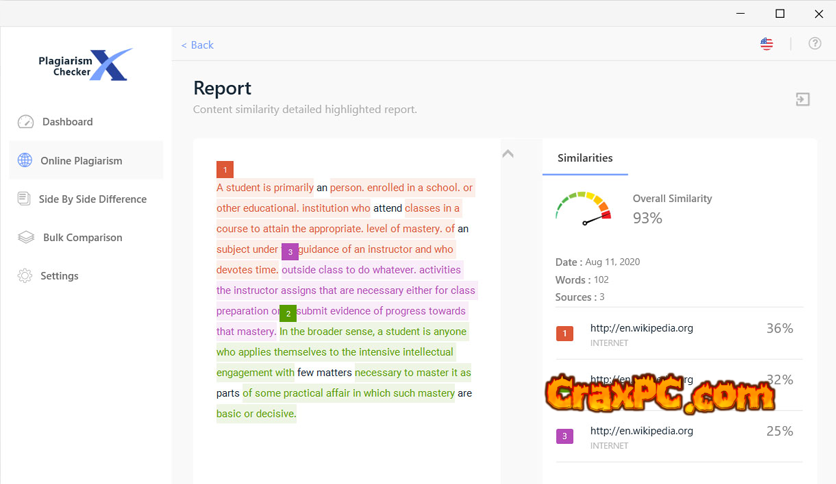The width and height of the screenshot is (836, 484).
Task: Click the unhighlighted word 'attend'
Action: tap(388, 208)
